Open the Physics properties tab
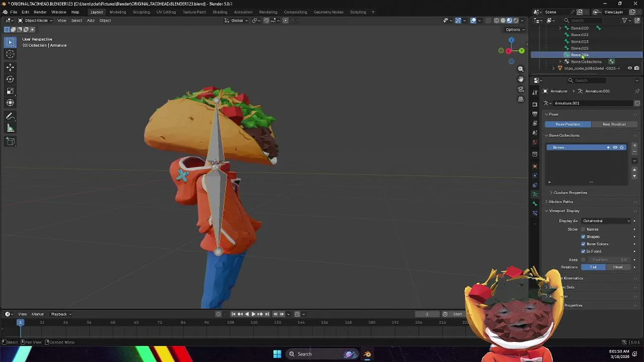 click(535, 175)
